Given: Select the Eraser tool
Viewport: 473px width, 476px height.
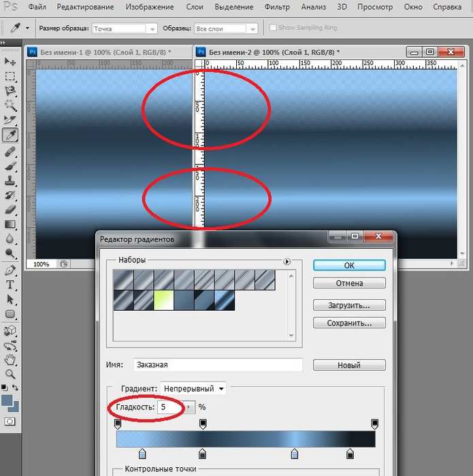Looking at the screenshot, I should coord(10,209).
